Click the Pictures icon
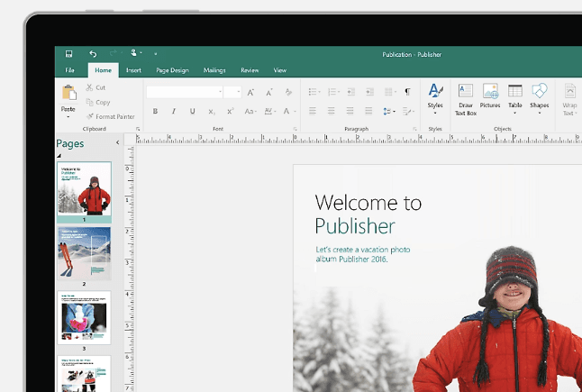This screenshot has width=582, height=392. 490,96
